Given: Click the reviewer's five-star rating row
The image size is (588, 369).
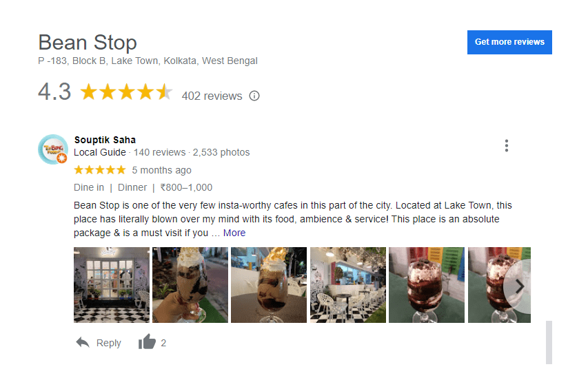Looking at the screenshot, I should tap(100, 170).
